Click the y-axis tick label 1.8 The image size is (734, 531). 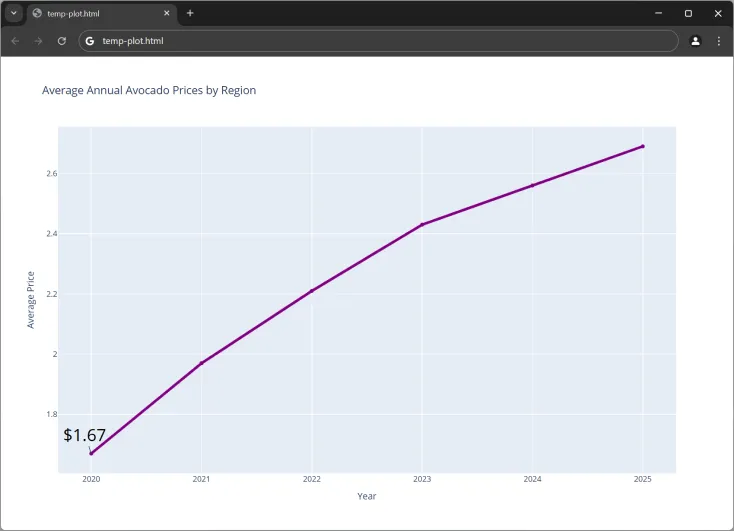coord(51,414)
